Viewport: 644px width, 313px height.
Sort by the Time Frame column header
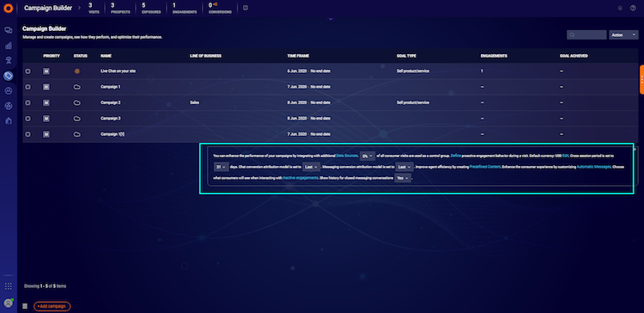click(298, 56)
